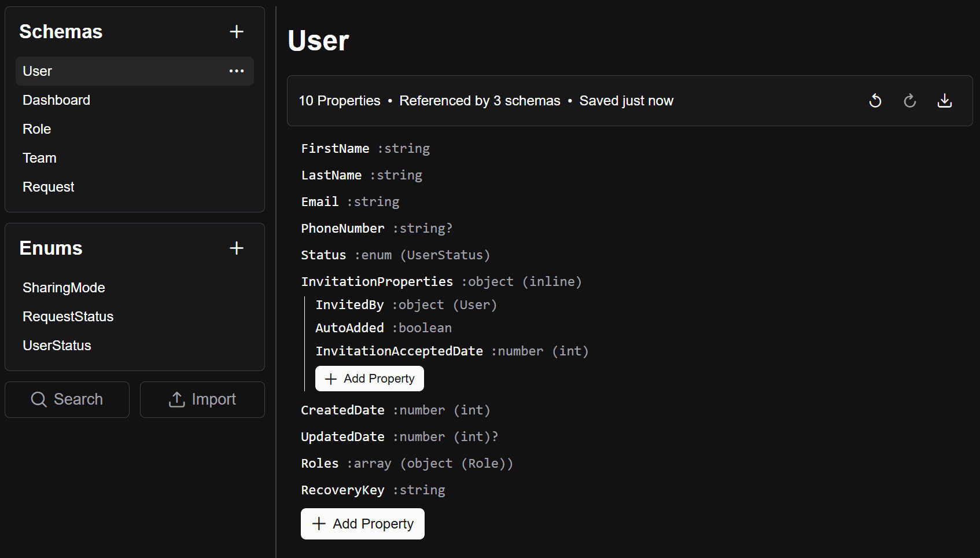
Task: Select the AutoAdded boolean property
Action: coord(384,328)
